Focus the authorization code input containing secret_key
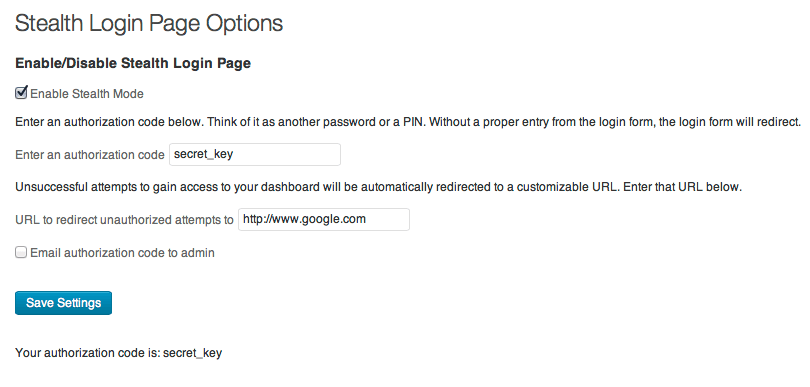Screen dimensions: 810x387 tap(255, 154)
